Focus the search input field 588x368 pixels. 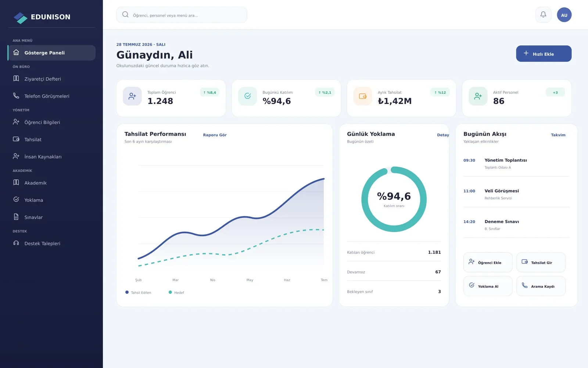[182, 15]
